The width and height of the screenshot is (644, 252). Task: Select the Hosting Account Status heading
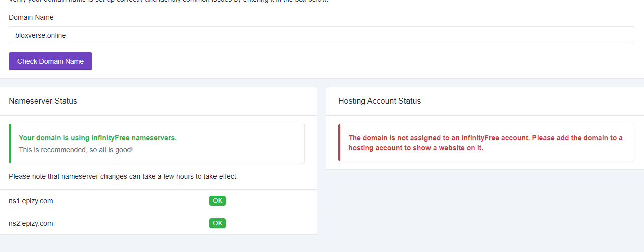pos(379,101)
